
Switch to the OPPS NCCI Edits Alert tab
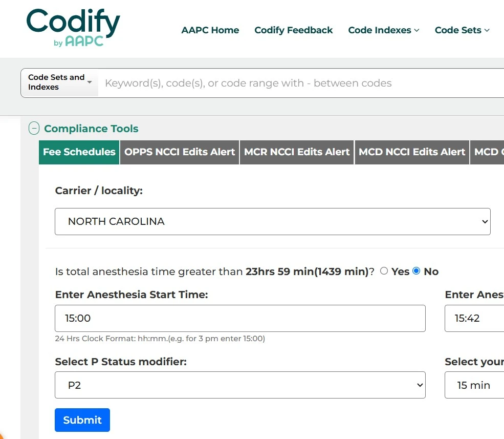click(x=180, y=152)
